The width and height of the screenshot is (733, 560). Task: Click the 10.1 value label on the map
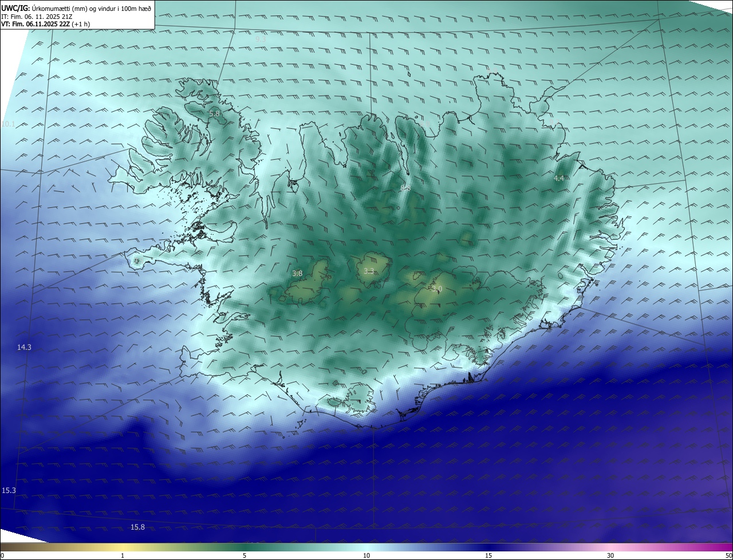9,124
